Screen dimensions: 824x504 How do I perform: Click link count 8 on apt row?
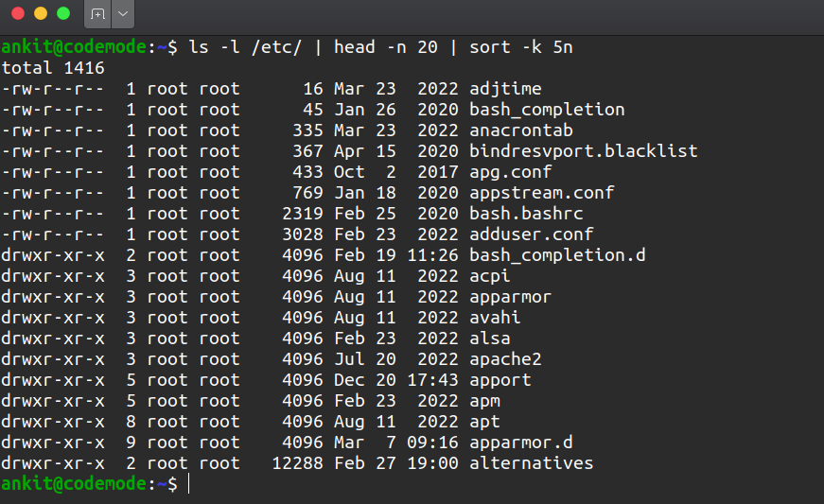pos(131,422)
